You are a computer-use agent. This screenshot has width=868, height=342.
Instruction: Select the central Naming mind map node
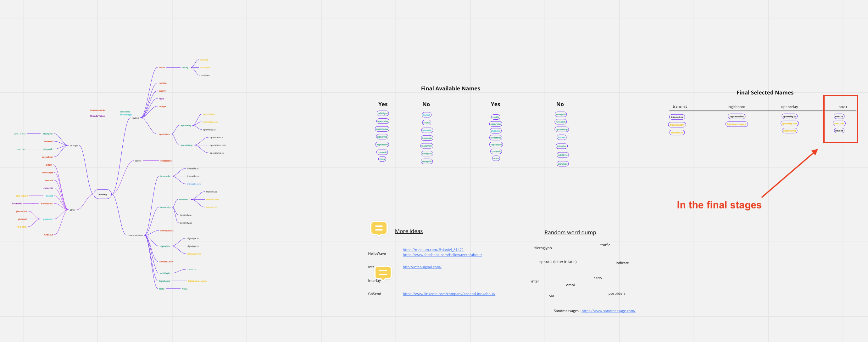tap(103, 194)
